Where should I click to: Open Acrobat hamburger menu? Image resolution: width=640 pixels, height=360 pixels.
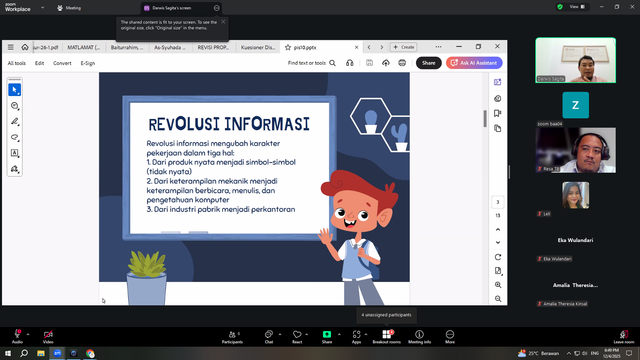(x=11, y=47)
